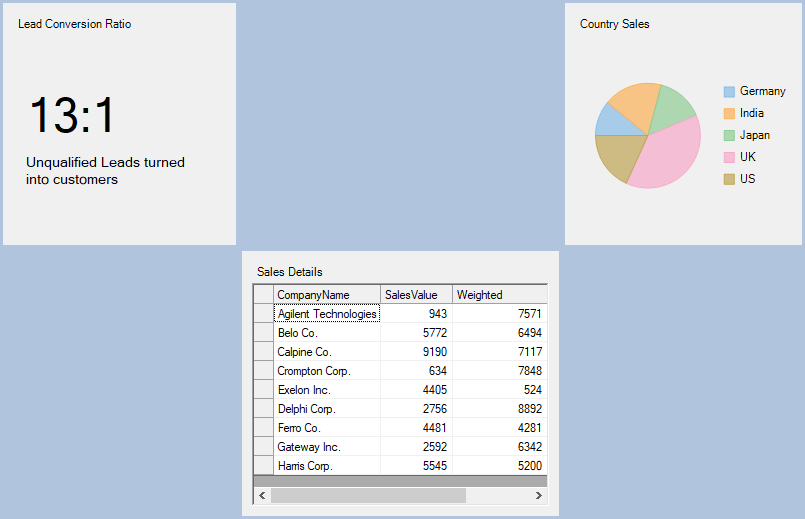Click the Japan legend color swatch

click(729, 136)
